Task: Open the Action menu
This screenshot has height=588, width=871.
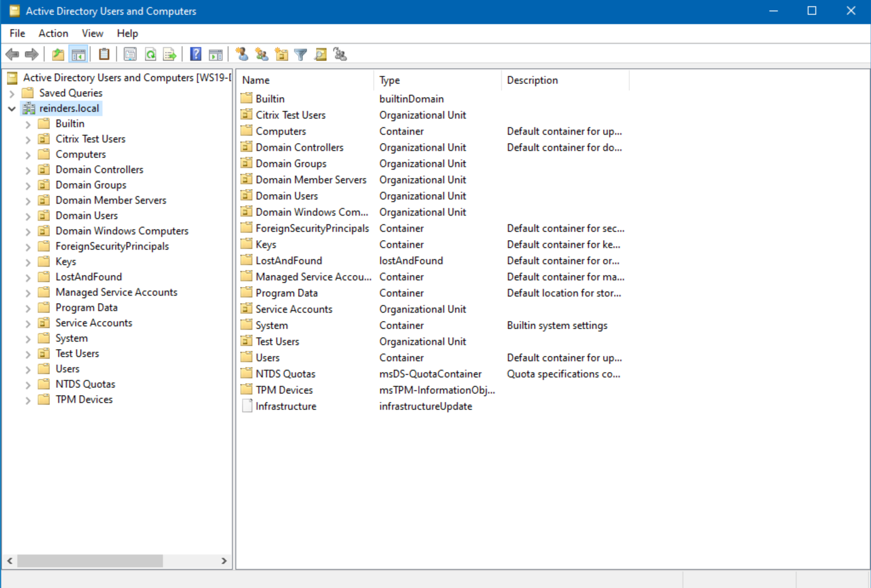Action: [x=53, y=33]
